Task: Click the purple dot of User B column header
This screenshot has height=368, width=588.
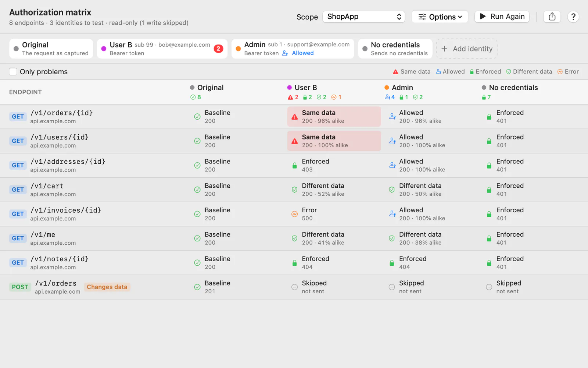Action: coord(289,88)
